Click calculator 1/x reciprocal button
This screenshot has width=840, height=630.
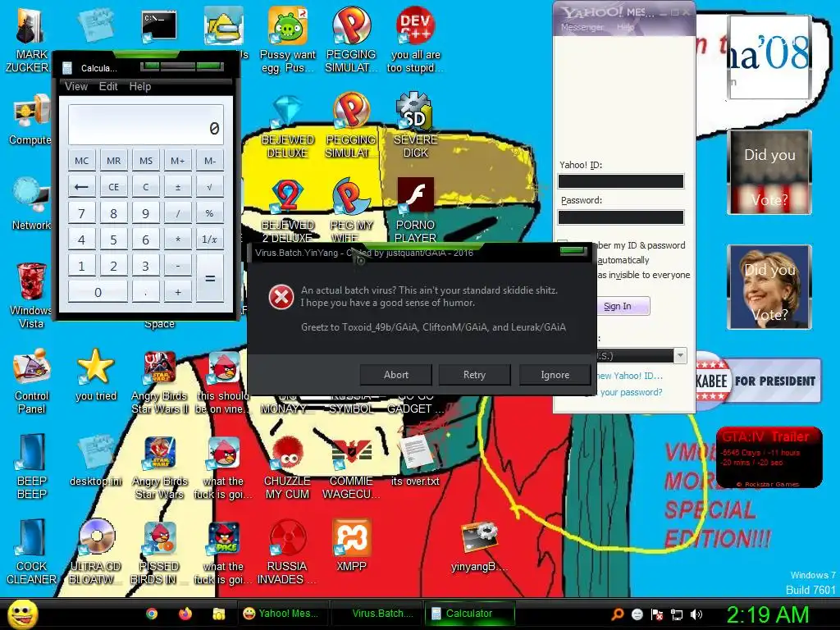[210, 240]
